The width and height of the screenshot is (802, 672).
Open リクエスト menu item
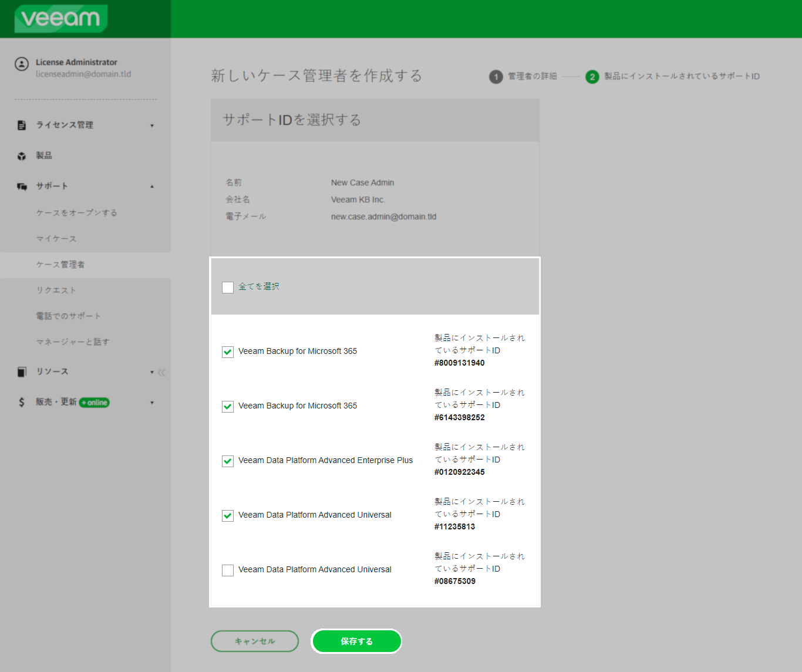click(56, 290)
